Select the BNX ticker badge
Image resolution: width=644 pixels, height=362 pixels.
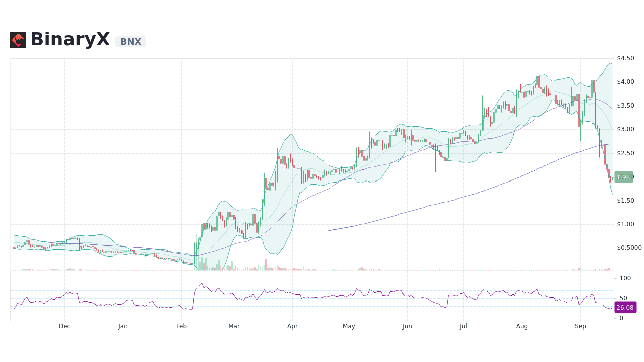click(130, 42)
